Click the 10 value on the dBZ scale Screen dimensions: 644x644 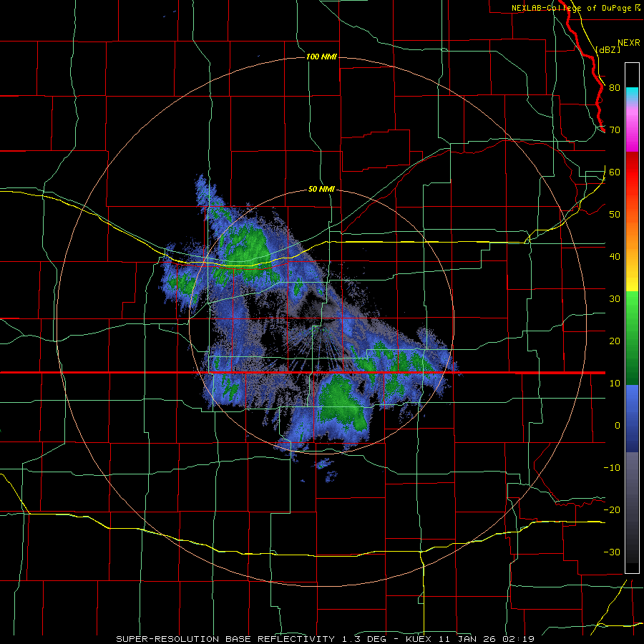click(615, 384)
